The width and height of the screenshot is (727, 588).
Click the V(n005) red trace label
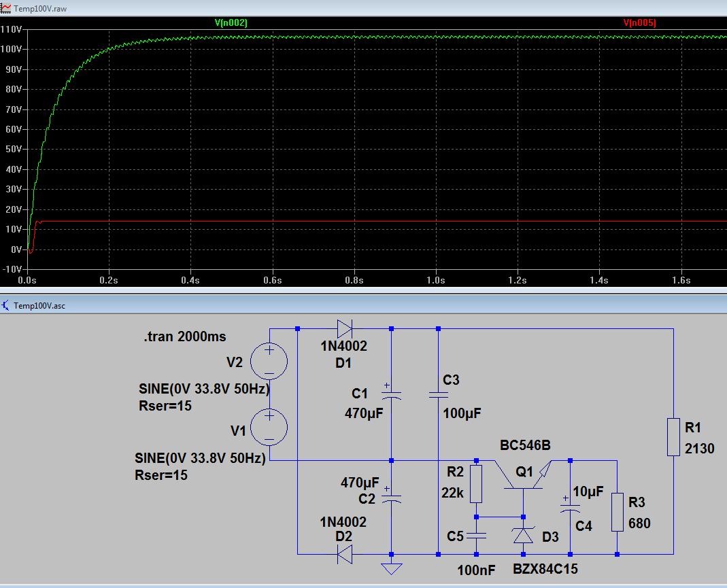click(x=639, y=22)
